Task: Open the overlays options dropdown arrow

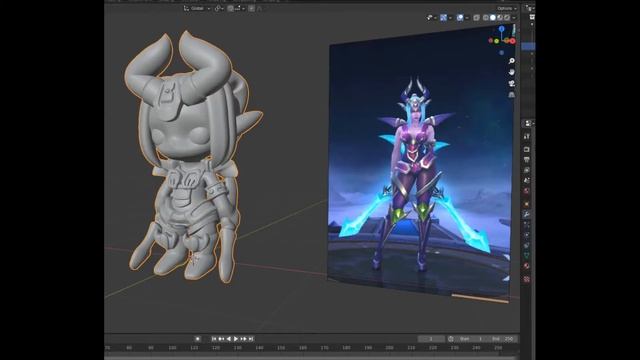Action: pos(467,18)
